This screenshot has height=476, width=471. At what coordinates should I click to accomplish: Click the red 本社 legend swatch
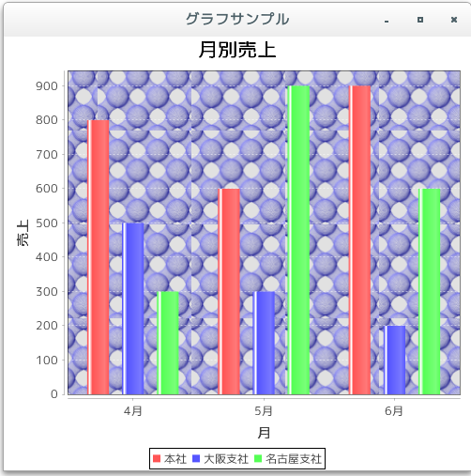[157, 459]
